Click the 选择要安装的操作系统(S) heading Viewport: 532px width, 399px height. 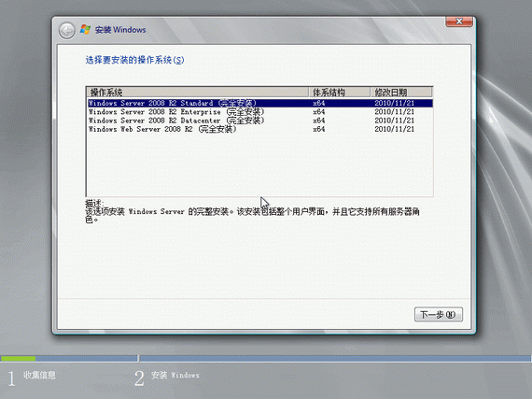pos(134,60)
